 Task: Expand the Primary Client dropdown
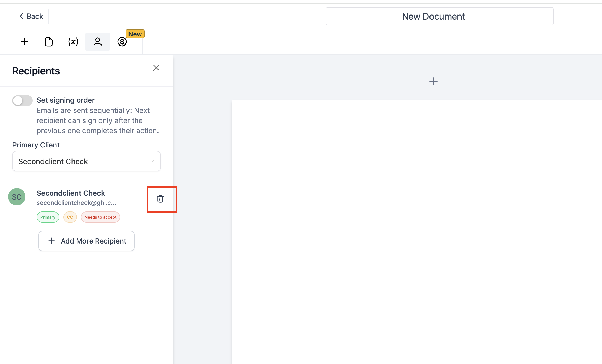pyautogui.click(x=87, y=161)
